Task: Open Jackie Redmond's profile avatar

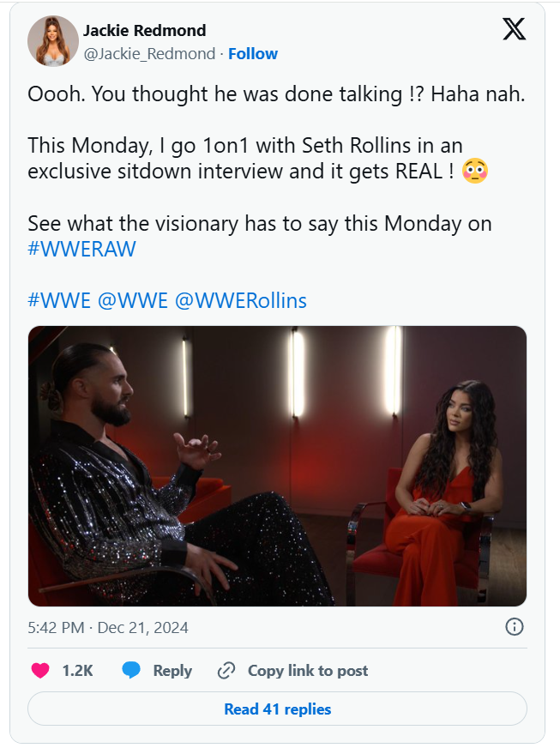Action: tap(53, 41)
